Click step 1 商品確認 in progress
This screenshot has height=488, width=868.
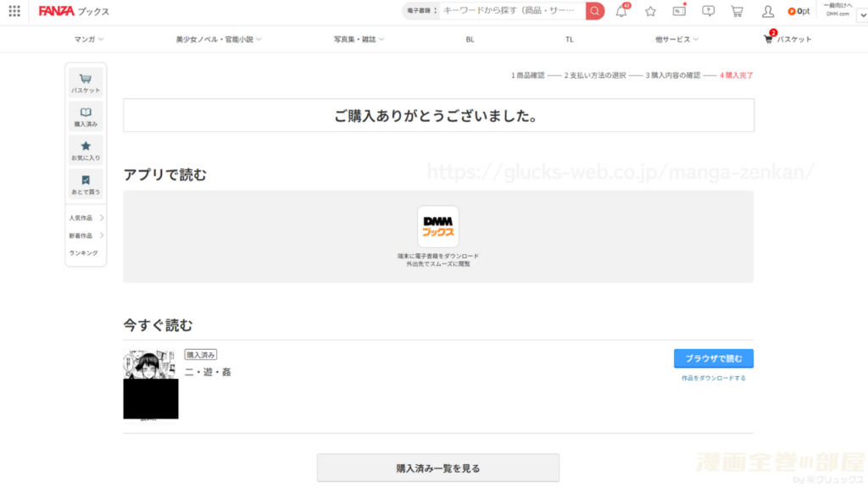pyautogui.click(x=527, y=75)
